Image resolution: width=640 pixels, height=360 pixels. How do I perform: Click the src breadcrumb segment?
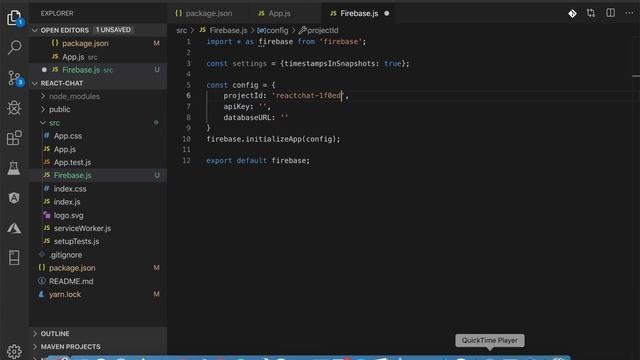182,31
